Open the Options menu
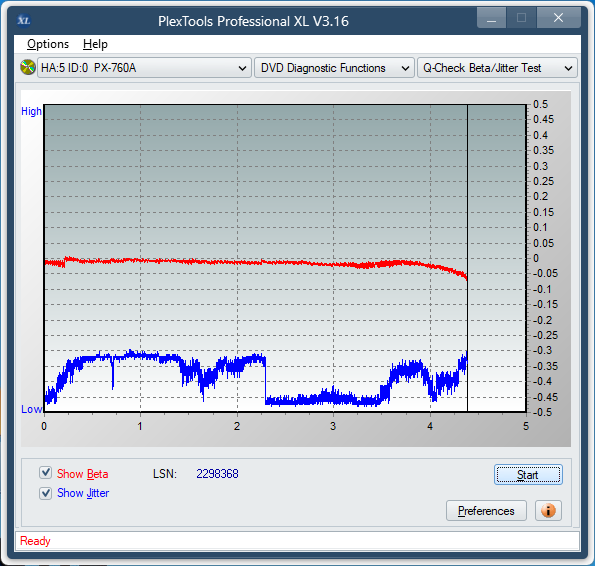Screen dimensions: 595x566 (x=48, y=44)
